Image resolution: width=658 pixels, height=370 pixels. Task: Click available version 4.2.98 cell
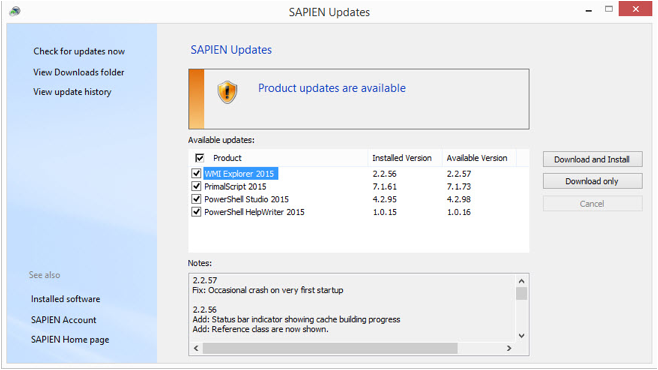(x=459, y=199)
